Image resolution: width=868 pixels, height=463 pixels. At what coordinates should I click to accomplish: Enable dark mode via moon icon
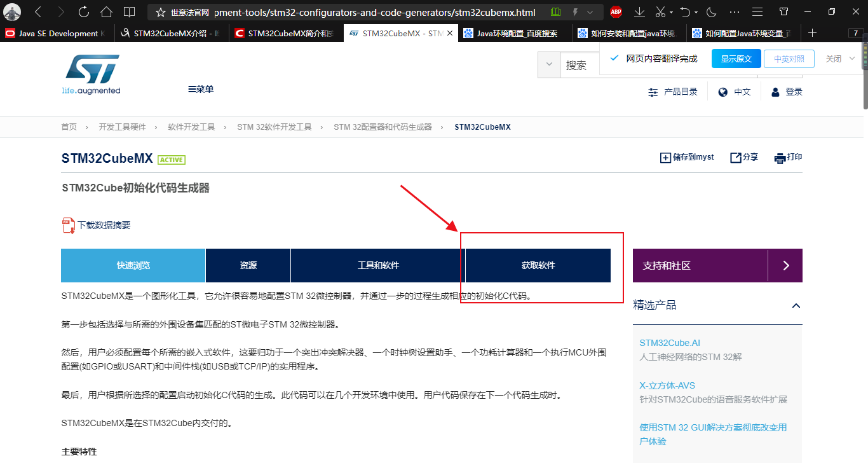pyautogui.click(x=711, y=11)
